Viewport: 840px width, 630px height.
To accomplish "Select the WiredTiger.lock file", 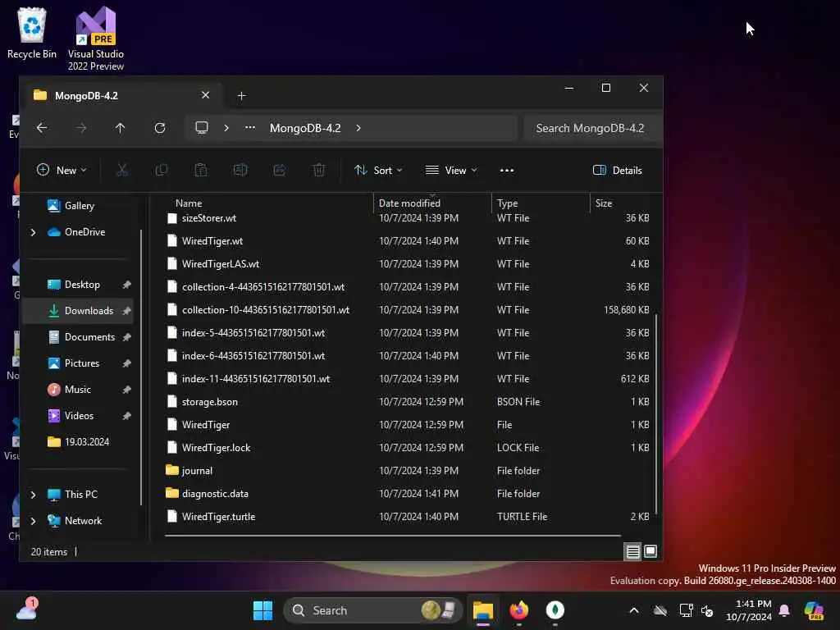I will [x=409, y=447].
